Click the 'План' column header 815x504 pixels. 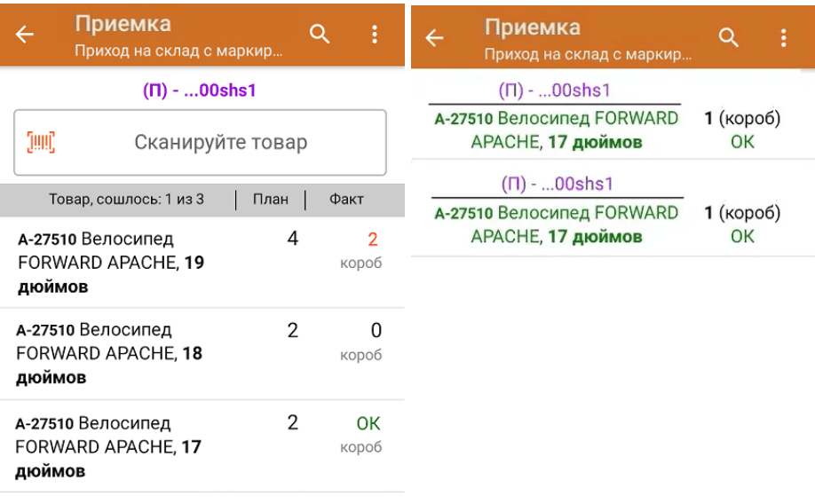pyautogui.click(x=270, y=200)
